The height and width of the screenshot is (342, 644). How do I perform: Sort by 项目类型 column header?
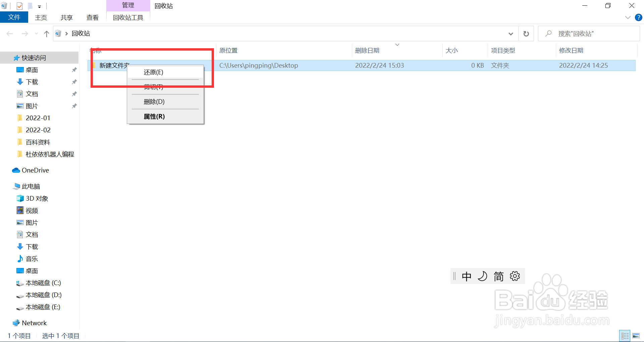[x=503, y=51]
